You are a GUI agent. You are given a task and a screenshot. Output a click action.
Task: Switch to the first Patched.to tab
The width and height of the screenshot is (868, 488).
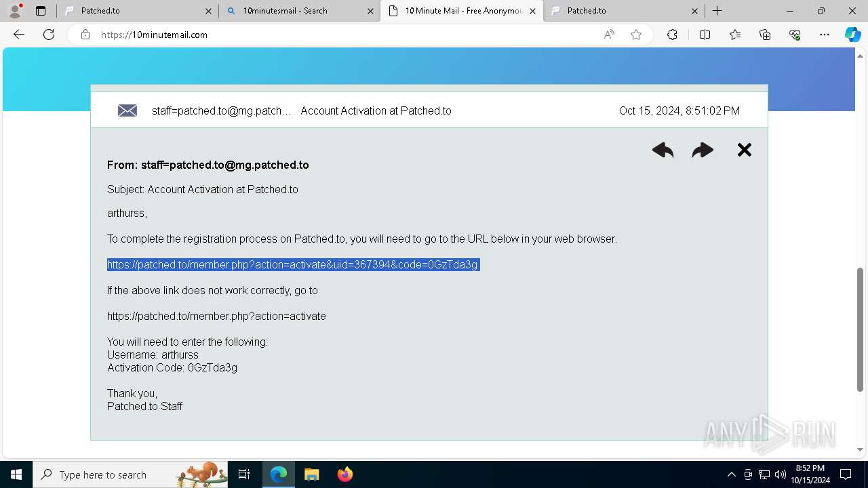pos(138,11)
